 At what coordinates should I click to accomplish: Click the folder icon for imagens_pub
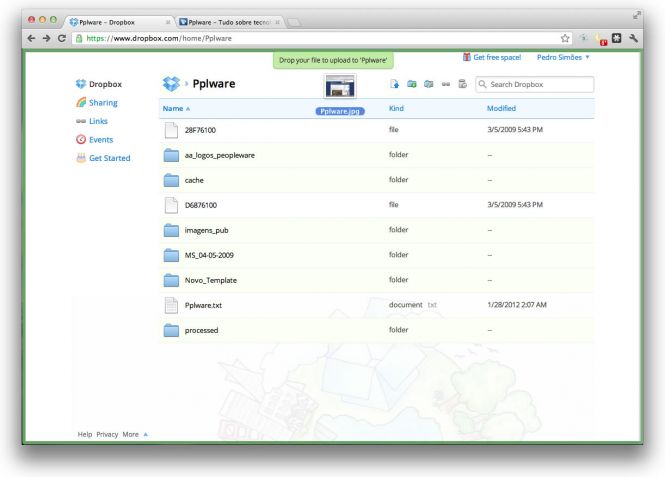(171, 230)
